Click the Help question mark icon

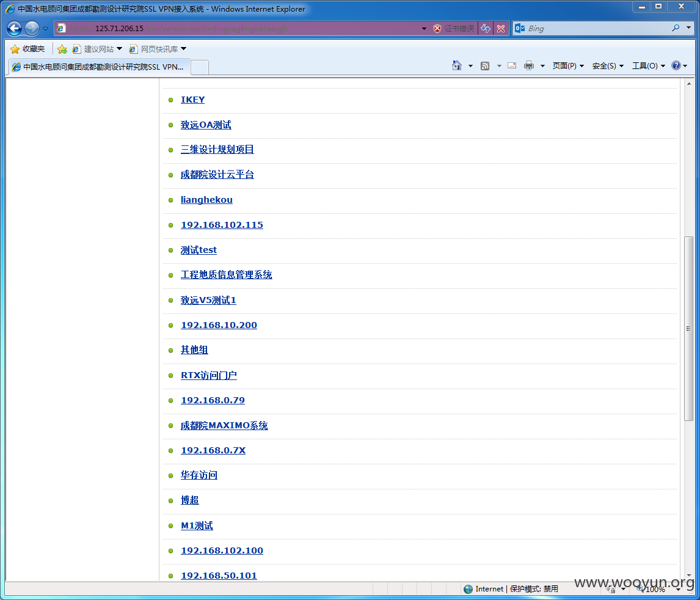click(676, 65)
